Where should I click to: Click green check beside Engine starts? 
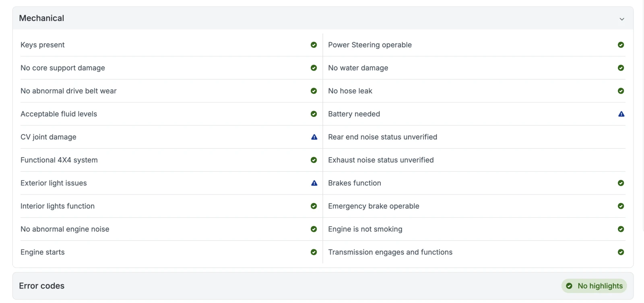[x=314, y=252]
